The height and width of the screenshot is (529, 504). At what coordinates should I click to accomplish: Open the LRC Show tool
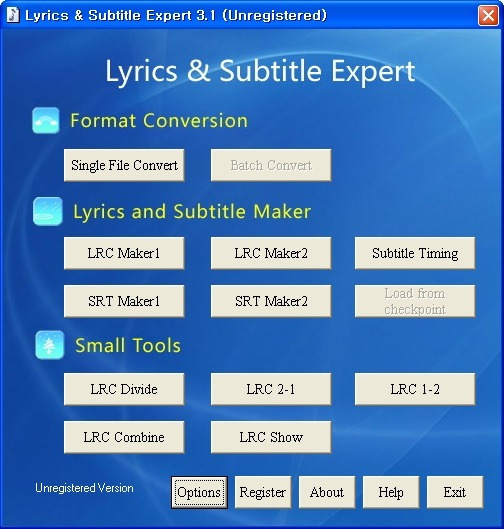[x=271, y=437]
